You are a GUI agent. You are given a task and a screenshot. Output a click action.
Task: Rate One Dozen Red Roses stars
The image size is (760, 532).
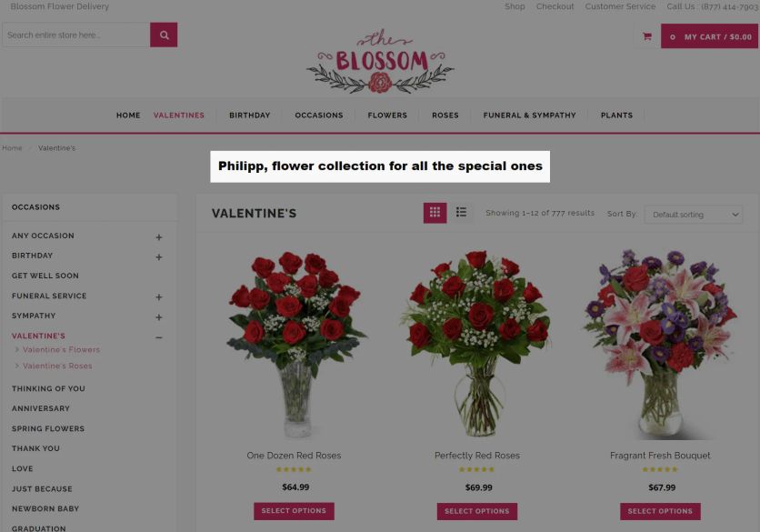point(294,469)
